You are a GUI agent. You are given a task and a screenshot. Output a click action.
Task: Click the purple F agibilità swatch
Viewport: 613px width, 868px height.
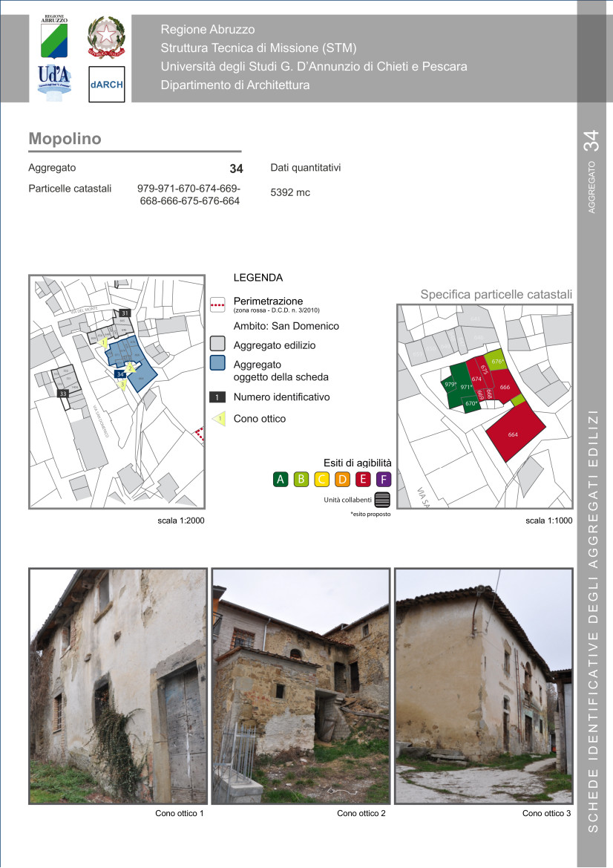point(384,479)
